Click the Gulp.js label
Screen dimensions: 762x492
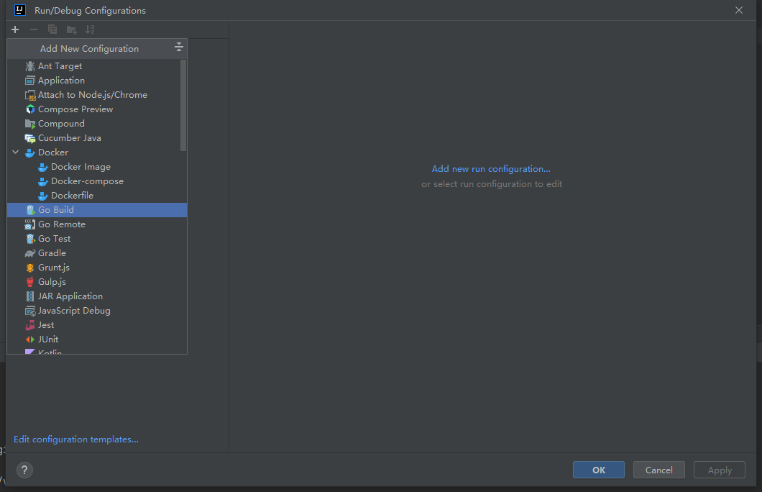[52, 282]
